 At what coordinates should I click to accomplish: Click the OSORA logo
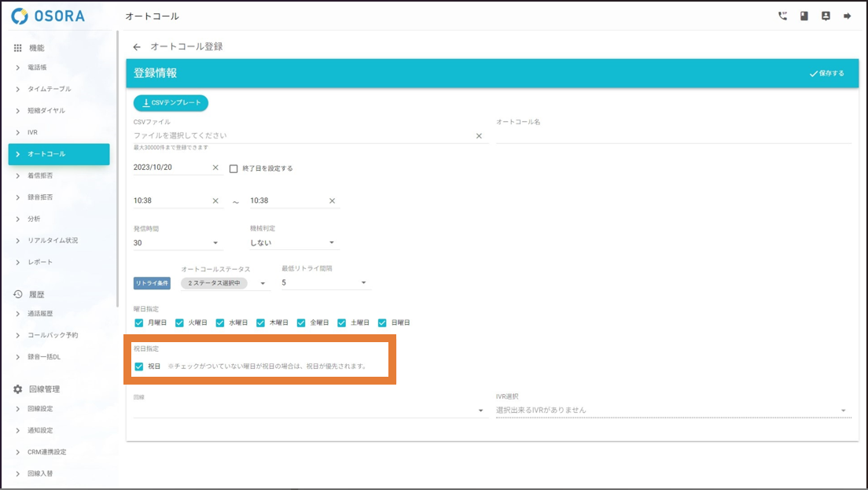[x=49, y=16]
